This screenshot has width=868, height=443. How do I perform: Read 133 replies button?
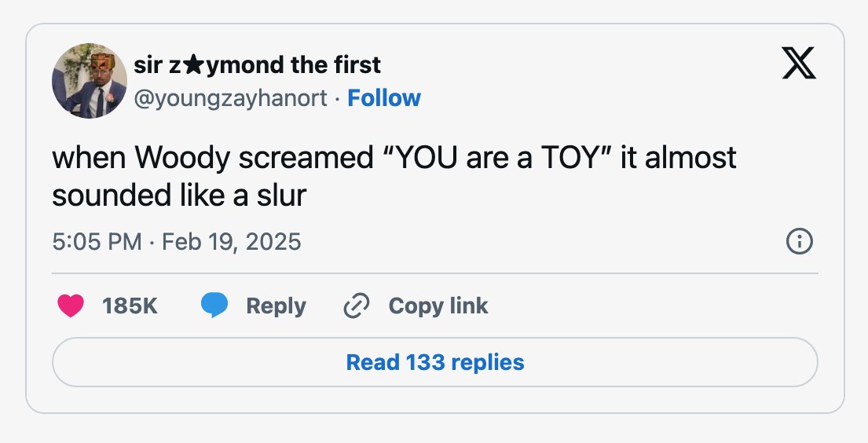pyautogui.click(x=435, y=362)
